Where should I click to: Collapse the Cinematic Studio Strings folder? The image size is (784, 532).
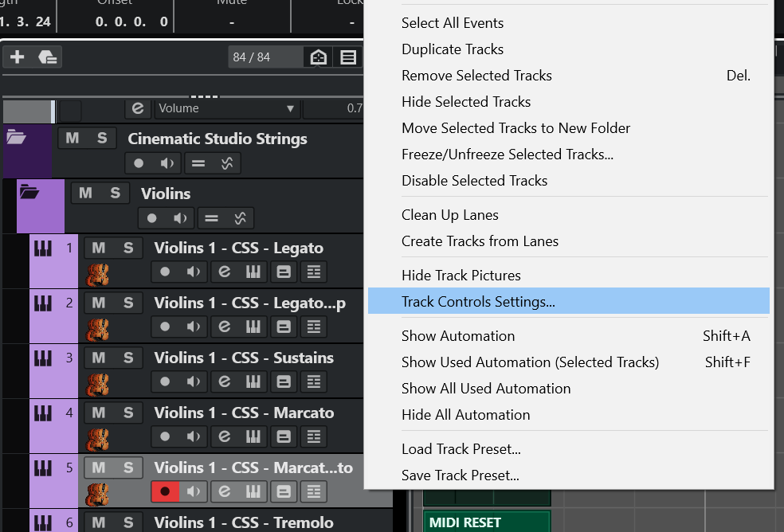coord(16,137)
